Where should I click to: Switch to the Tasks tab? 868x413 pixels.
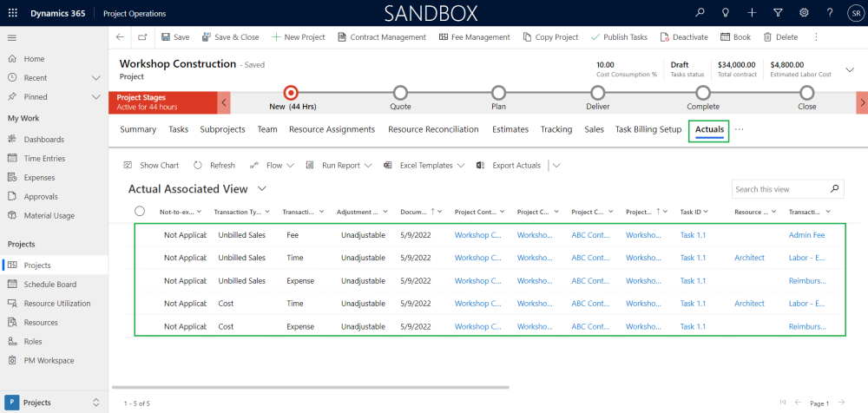178,129
